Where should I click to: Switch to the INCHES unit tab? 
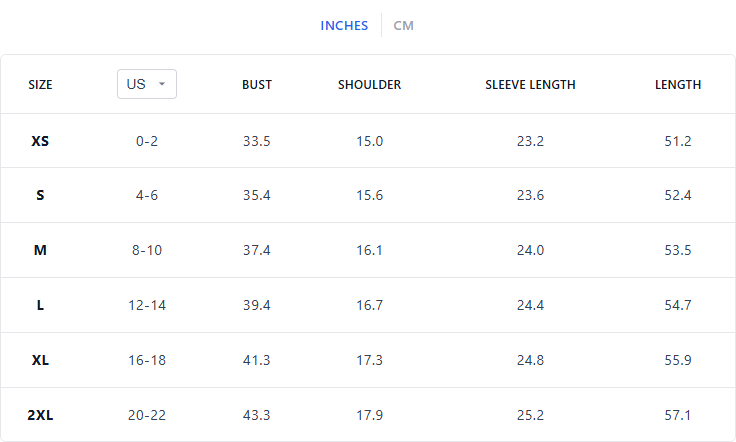(x=344, y=25)
